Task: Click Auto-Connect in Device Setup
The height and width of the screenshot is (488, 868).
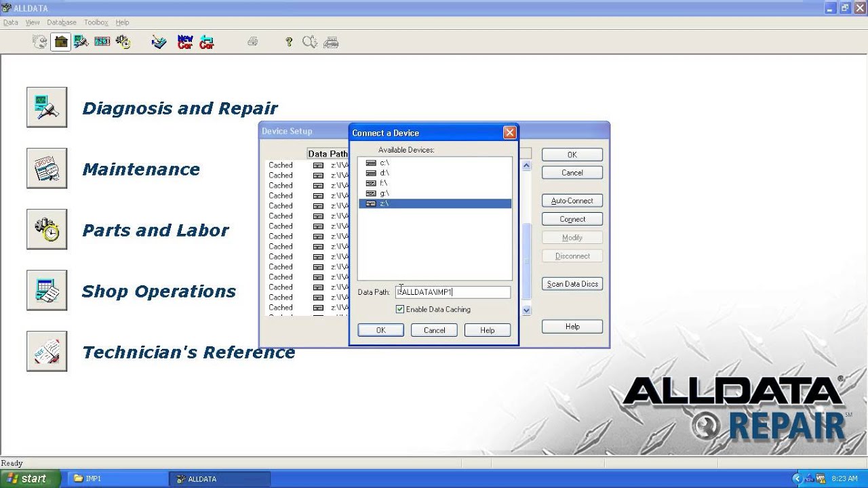Action: pyautogui.click(x=572, y=201)
